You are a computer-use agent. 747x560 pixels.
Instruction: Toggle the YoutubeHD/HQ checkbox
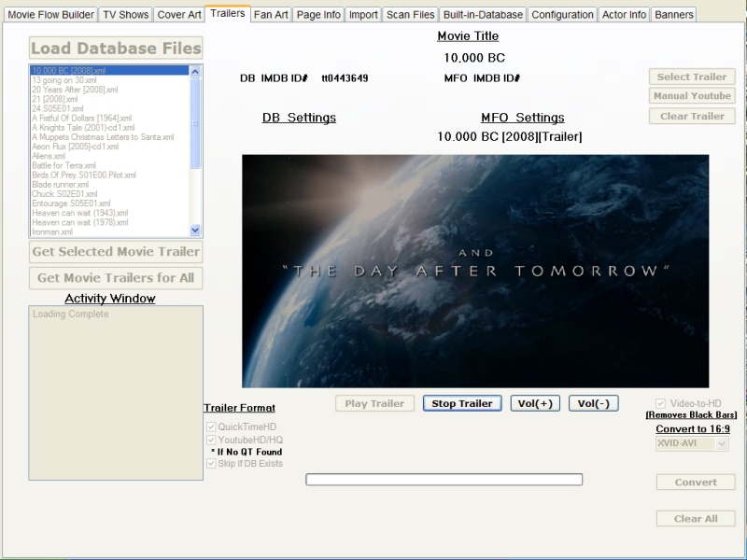pos(211,440)
